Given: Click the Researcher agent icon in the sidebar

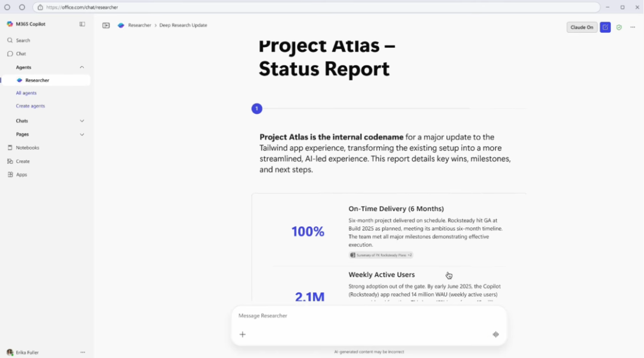Looking at the screenshot, I should pos(19,80).
